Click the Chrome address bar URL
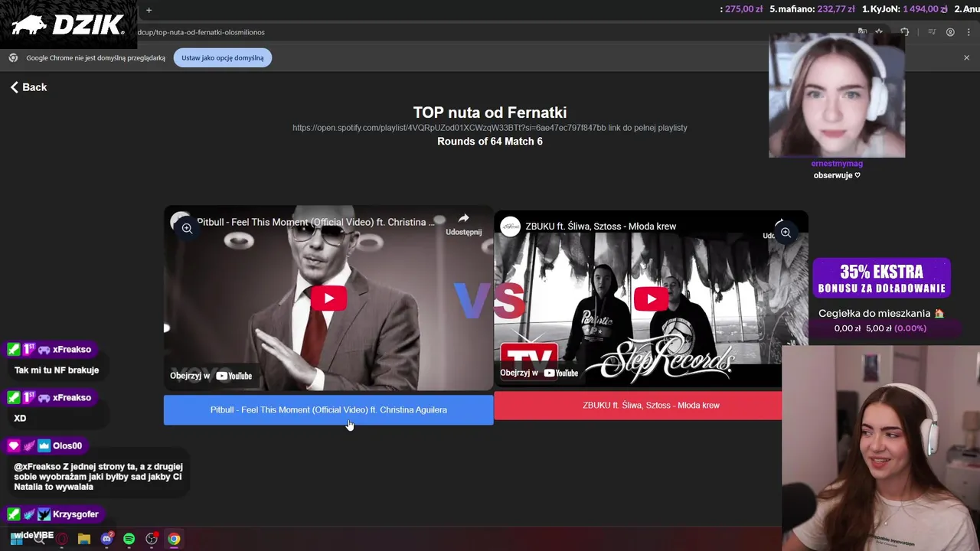 [201, 32]
